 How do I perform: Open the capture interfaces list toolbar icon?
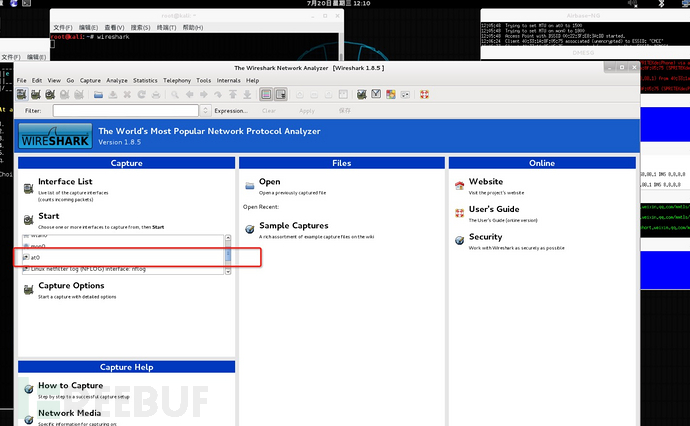[22, 95]
